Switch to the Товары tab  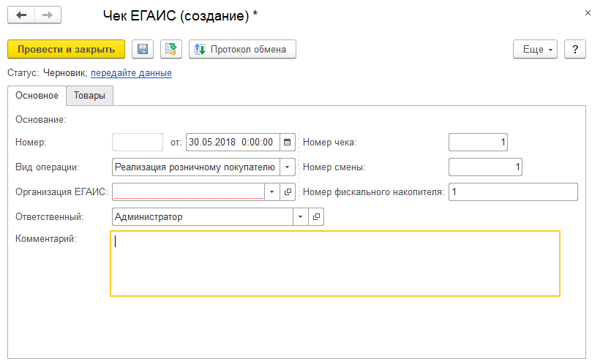(89, 96)
